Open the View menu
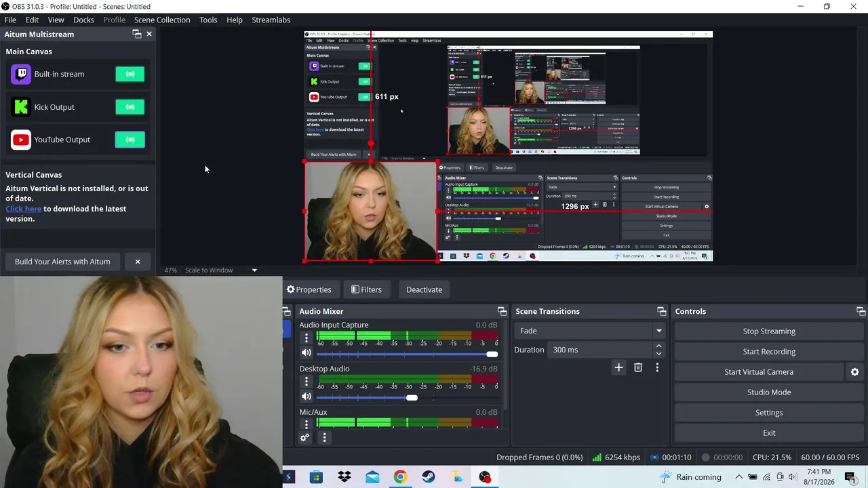868x488 pixels. [x=56, y=20]
